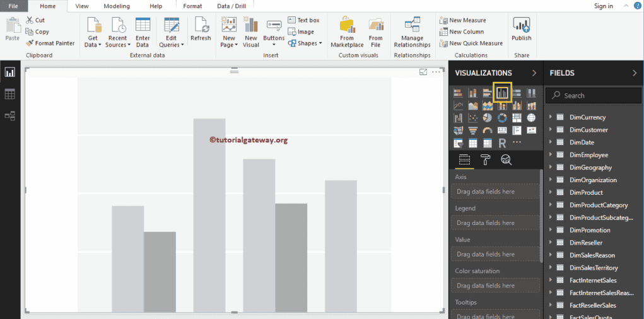Image resolution: width=644 pixels, height=319 pixels.
Task: Select the Slicer visualization
Action: (458, 143)
